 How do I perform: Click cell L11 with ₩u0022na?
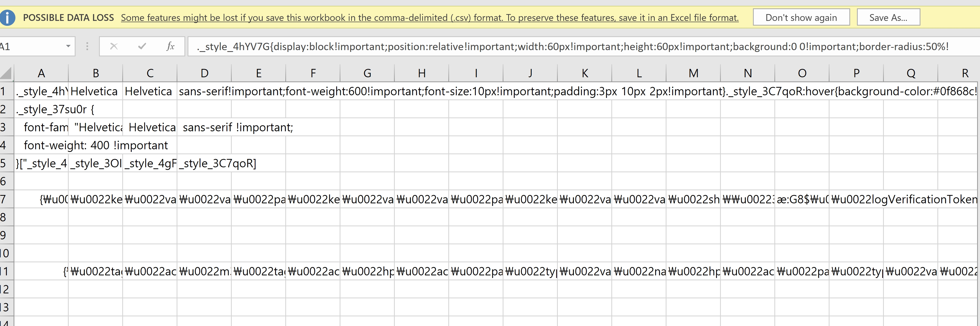pyautogui.click(x=639, y=271)
